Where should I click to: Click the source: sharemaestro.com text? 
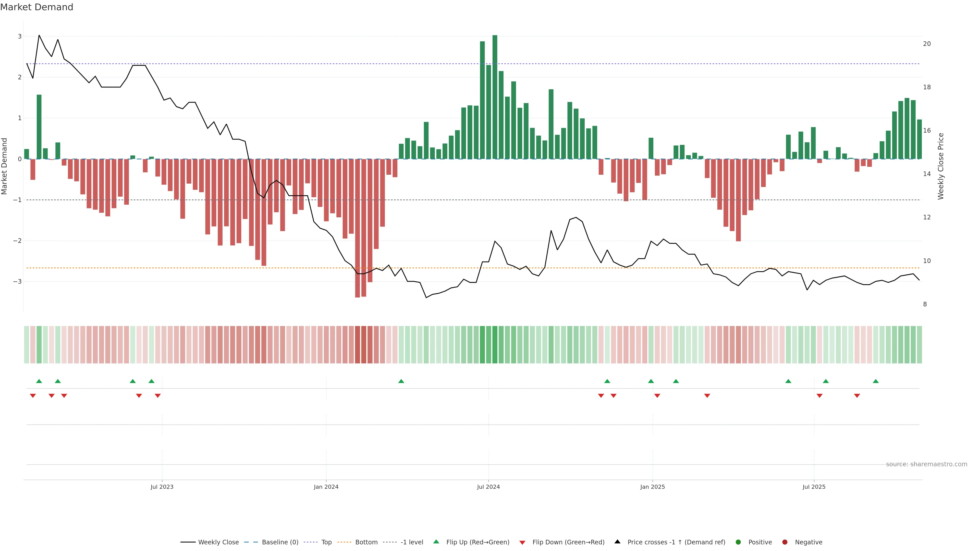[x=926, y=464]
